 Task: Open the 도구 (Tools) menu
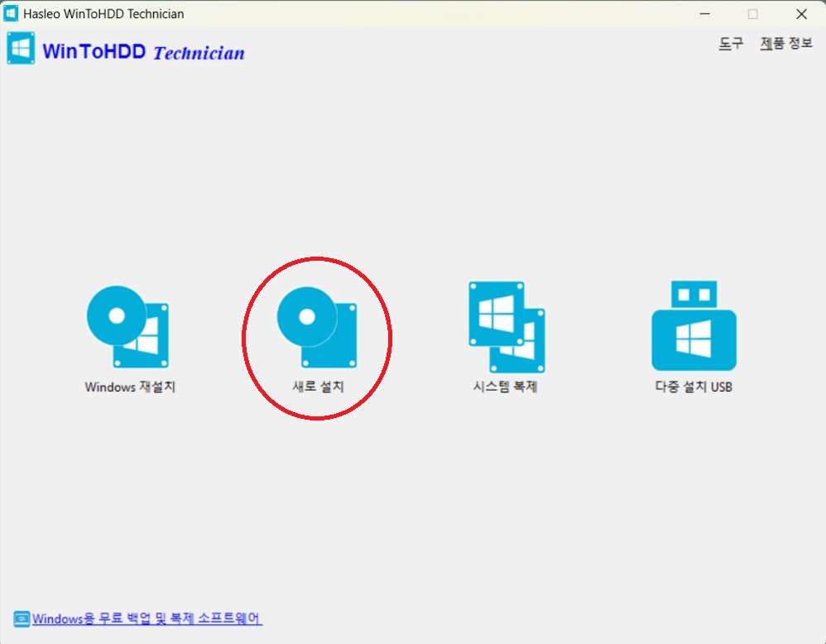731,43
